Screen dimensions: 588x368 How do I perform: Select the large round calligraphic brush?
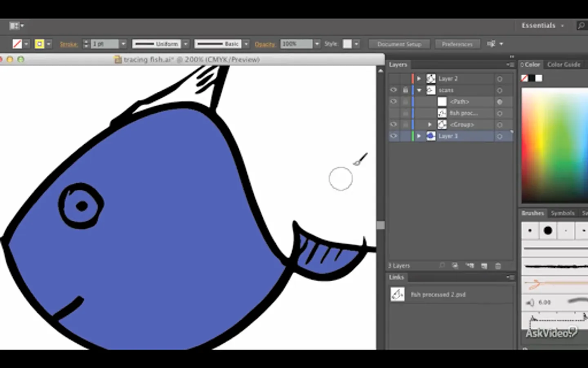coord(548,231)
